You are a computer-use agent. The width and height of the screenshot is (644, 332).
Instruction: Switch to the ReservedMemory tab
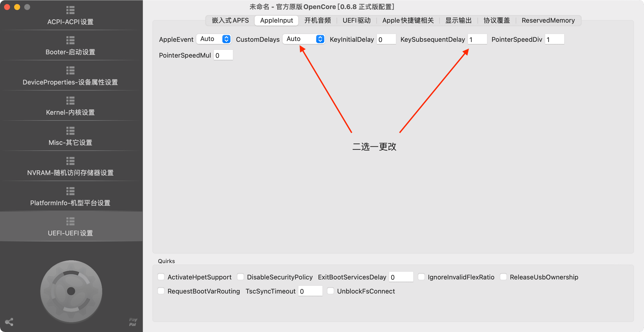pos(548,20)
